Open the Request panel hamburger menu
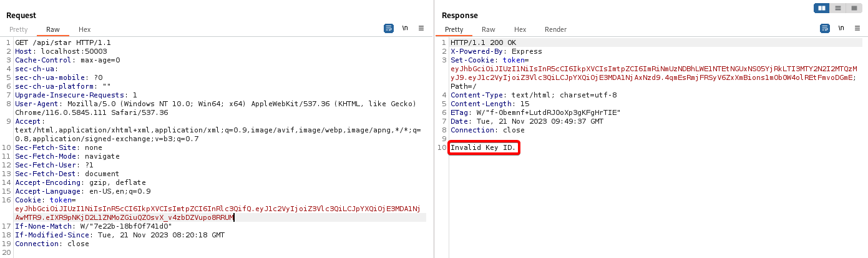The width and height of the screenshot is (868, 258). [421, 28]
